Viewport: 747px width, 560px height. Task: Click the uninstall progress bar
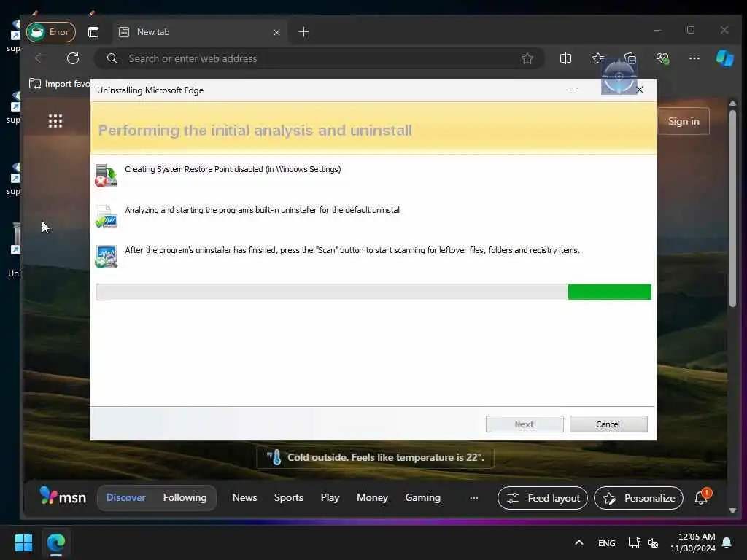pos(373,292)
